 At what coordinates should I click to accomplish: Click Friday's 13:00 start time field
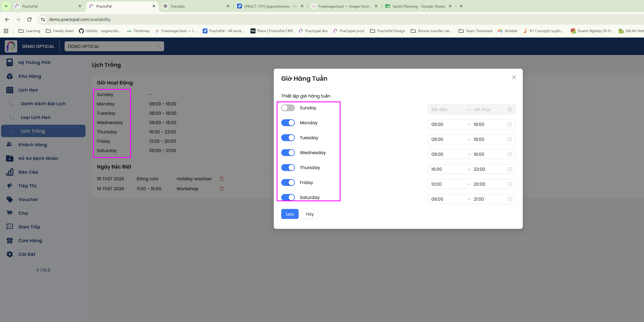coord(447,184)
